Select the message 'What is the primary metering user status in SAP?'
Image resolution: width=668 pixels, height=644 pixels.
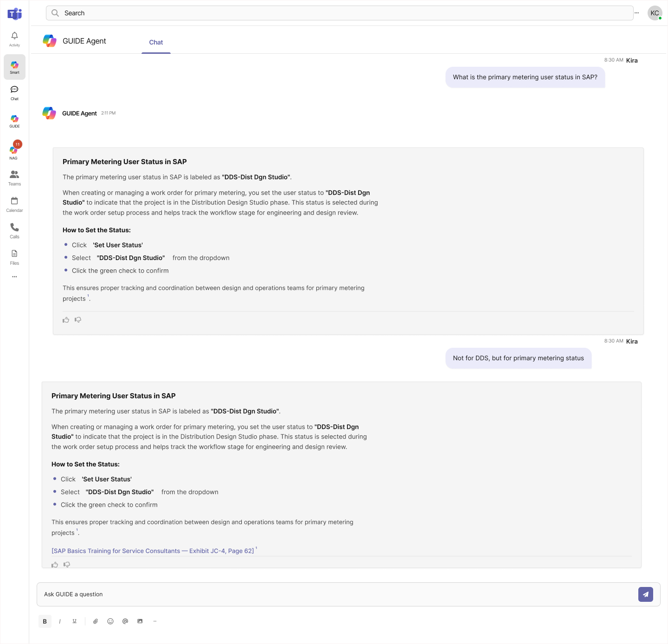tap(525, 77)
